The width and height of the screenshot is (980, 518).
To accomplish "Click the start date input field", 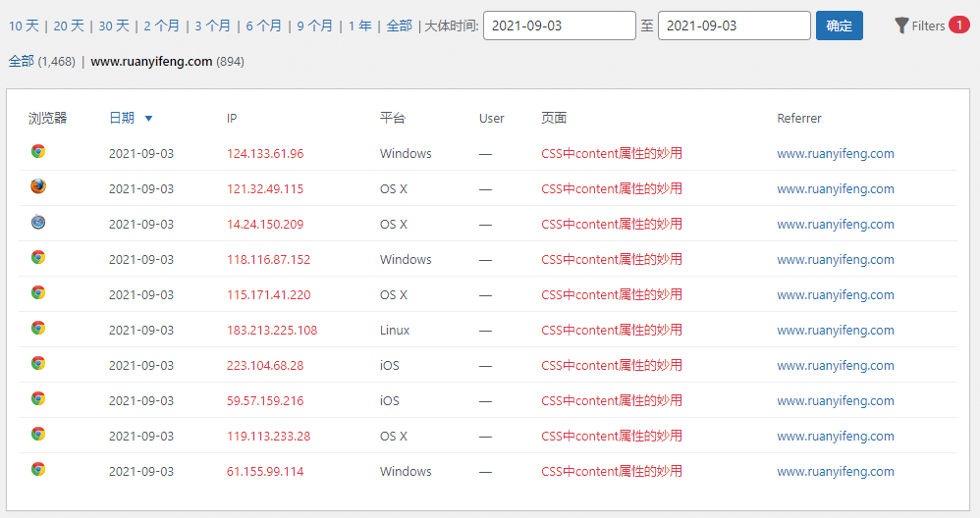I will [x=559, y=26].
